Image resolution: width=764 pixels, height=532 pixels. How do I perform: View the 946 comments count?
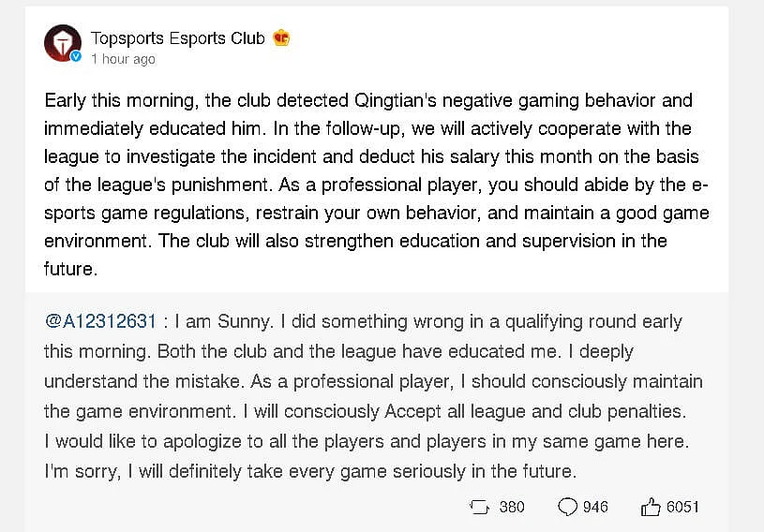click(595, 507)
